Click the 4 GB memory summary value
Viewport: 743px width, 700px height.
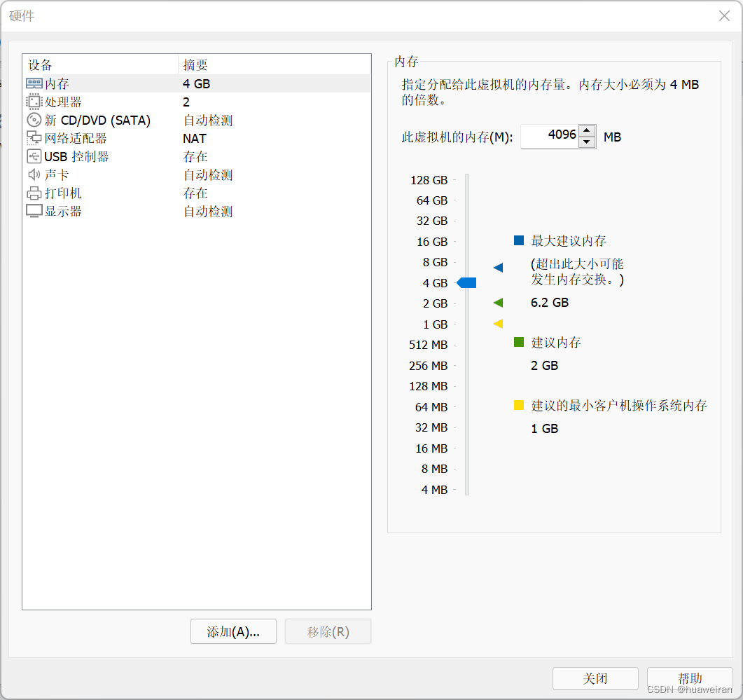(x=197, y=84)
